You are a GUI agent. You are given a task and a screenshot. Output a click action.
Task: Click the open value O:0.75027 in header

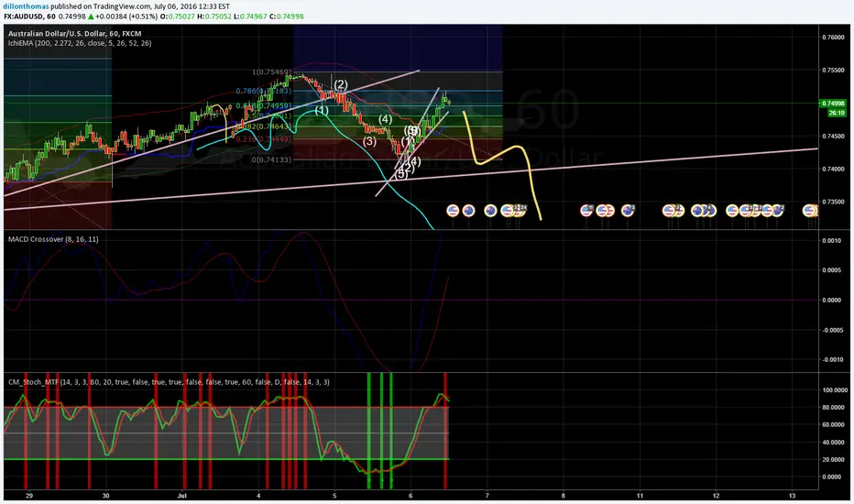177,16
